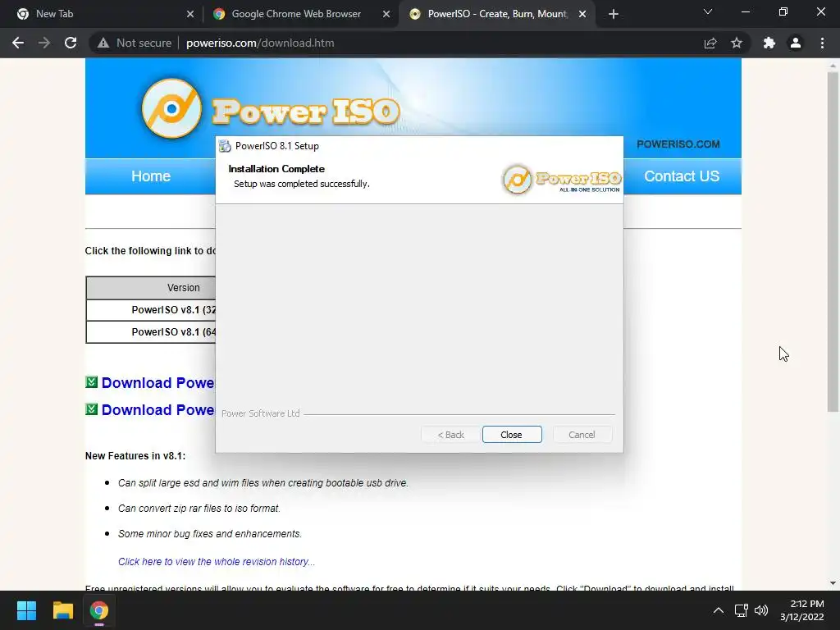The width and height of the screenshot is (840, 630).
Task: Close the New Tab tab
Action: [x=190, y=14]
